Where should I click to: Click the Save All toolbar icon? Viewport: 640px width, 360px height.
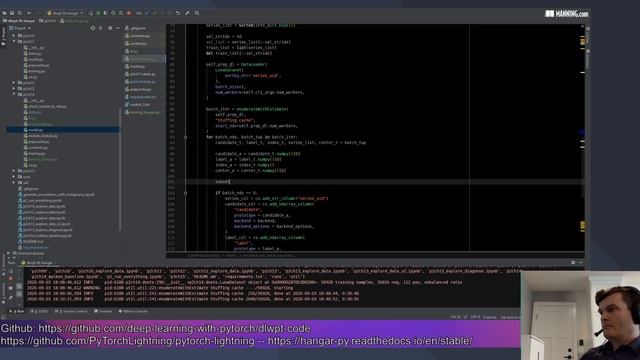tap(12, 13)
